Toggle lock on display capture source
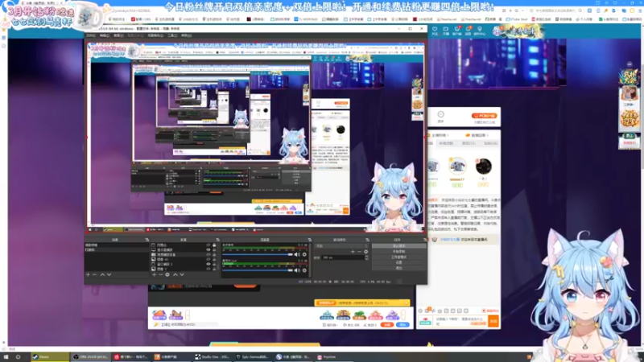 [214, 249]
